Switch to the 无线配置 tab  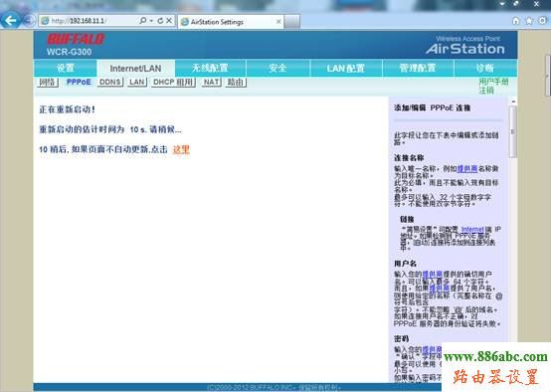210,68
